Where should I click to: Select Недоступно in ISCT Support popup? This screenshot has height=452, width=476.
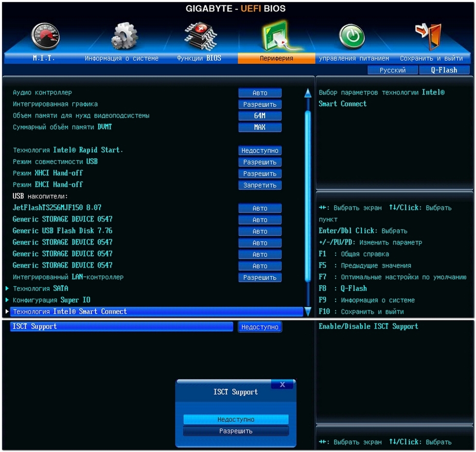click(236, 419)
